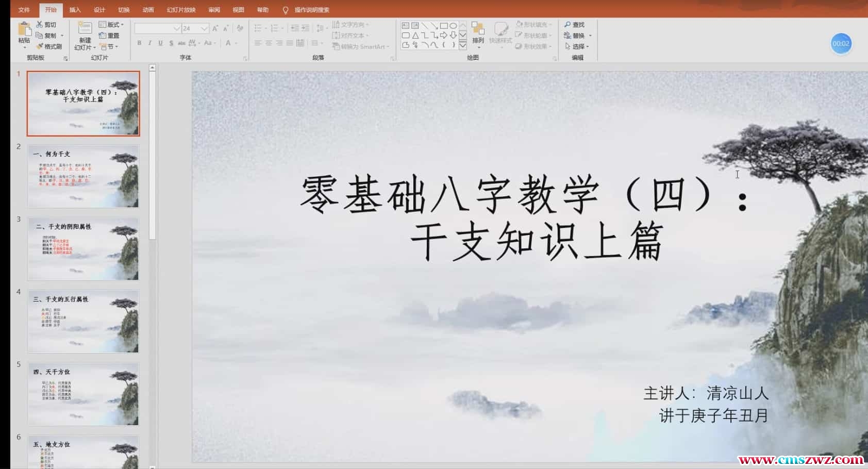Click the Arrange (排列) icon

[x=478, y=35]
